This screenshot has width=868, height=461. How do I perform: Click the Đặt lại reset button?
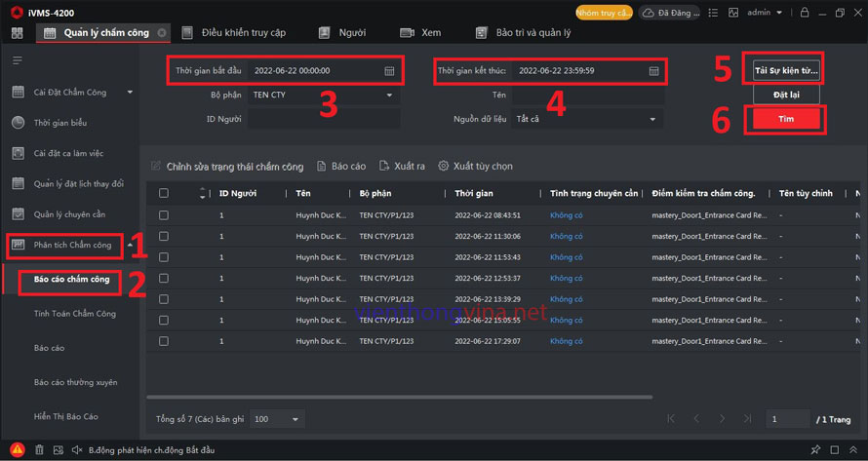click(786, 95)
